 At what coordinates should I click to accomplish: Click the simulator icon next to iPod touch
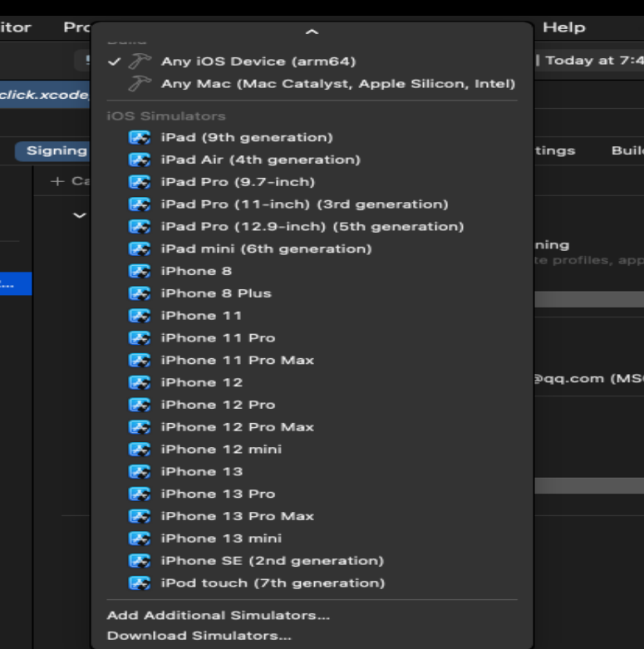[140, 583]
